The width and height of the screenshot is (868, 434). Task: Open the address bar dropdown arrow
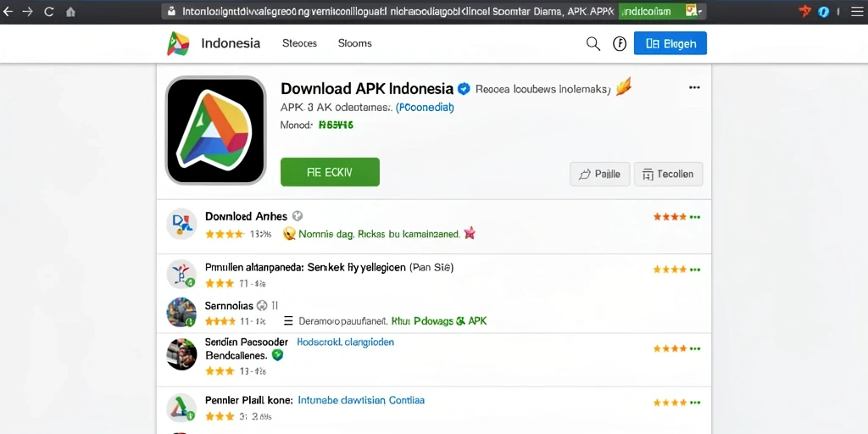(x=699, y=12)
